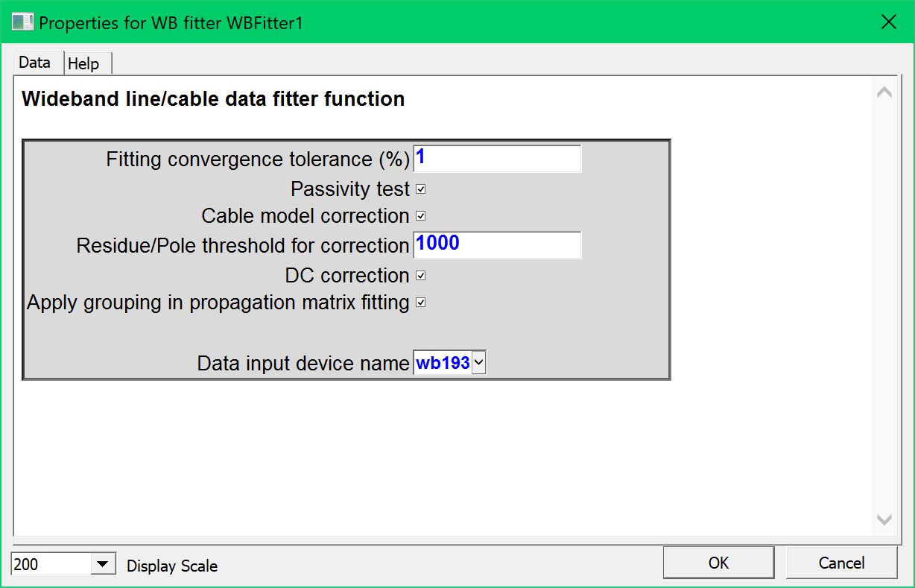Open the Display Scale dropdown arrow
This screenshot has height=588, width=915.
point(103,565)
